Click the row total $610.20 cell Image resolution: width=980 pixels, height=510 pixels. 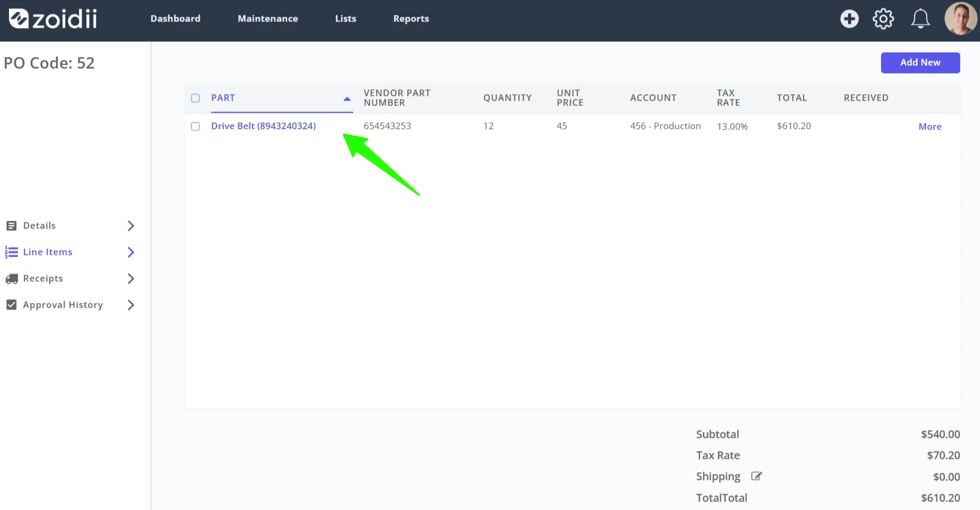pos(794,126)
